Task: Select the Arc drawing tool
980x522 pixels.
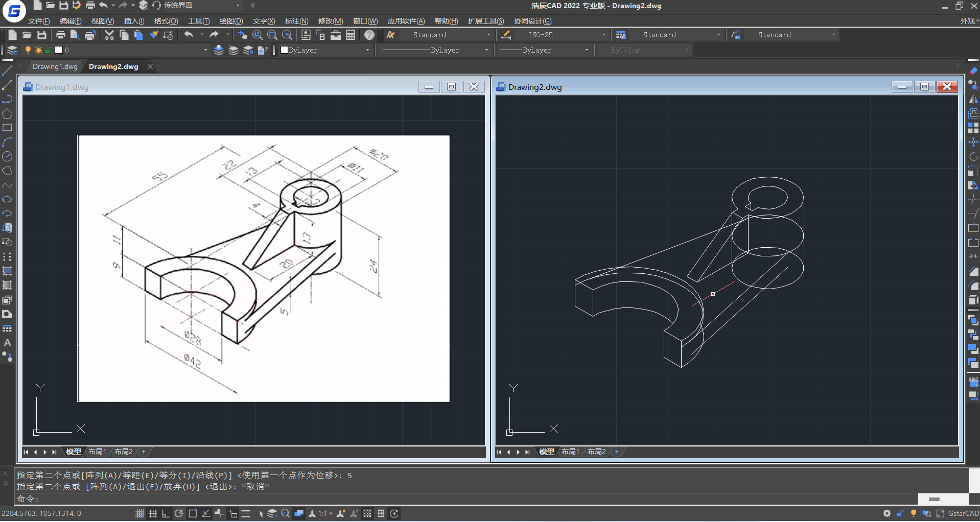Action: [x=7, y=142]
